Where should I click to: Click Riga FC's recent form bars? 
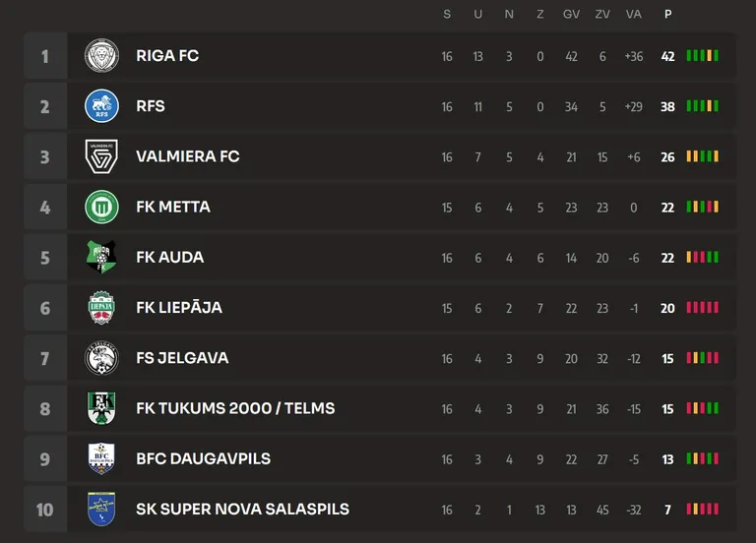click(x=703, y=55)
